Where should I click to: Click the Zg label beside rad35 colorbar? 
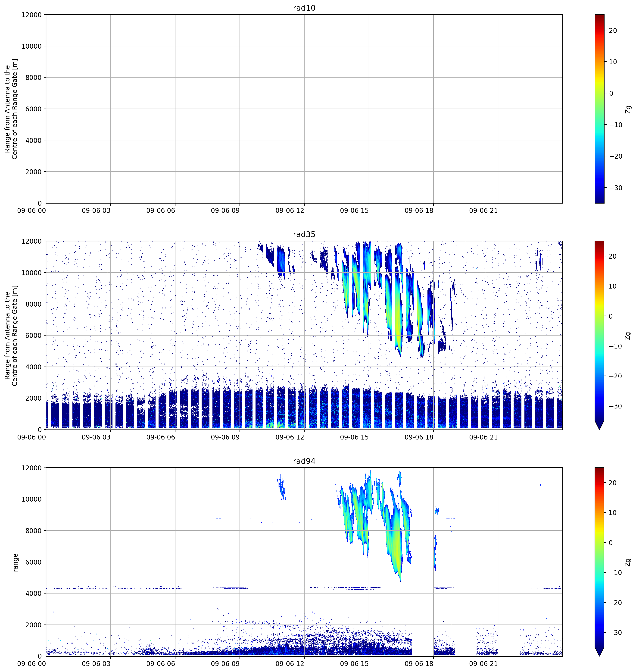(x=628, y=336)
